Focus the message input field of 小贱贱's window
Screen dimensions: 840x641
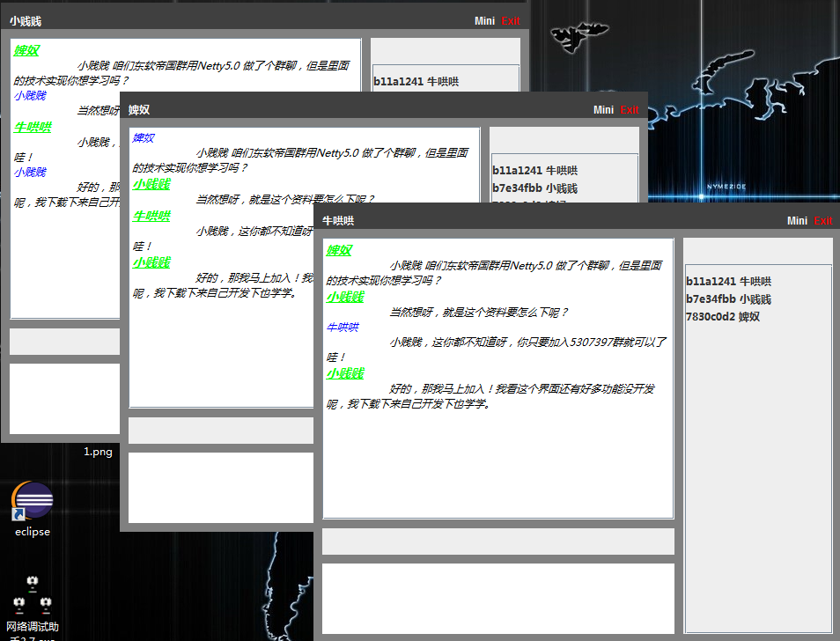(62, 398)
